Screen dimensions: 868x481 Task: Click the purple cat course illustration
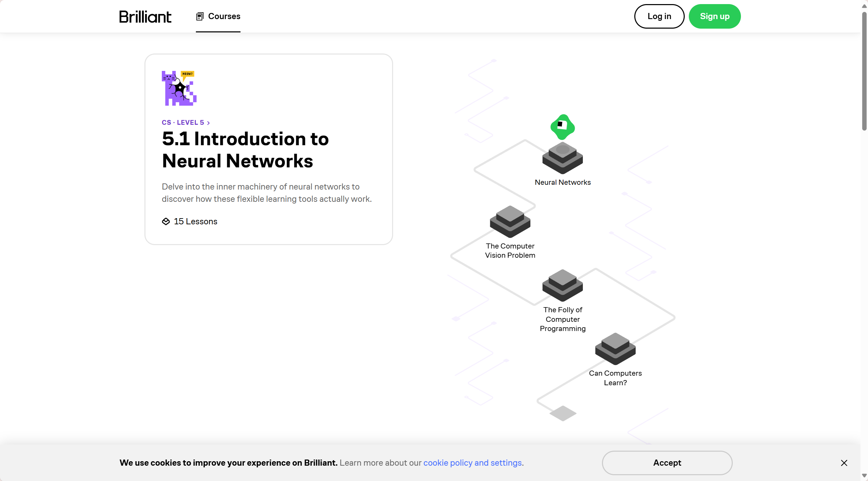pos(179,88)
